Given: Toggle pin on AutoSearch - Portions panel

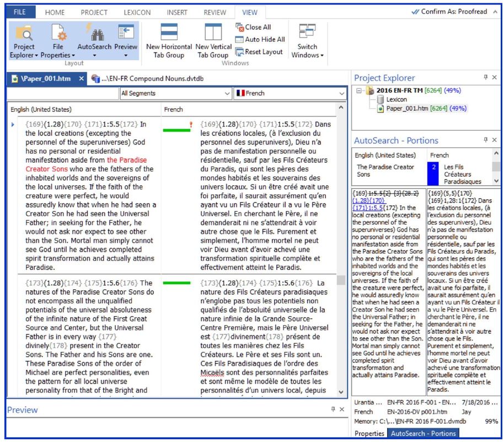Looking at the screenshot, I should [485, 140].
